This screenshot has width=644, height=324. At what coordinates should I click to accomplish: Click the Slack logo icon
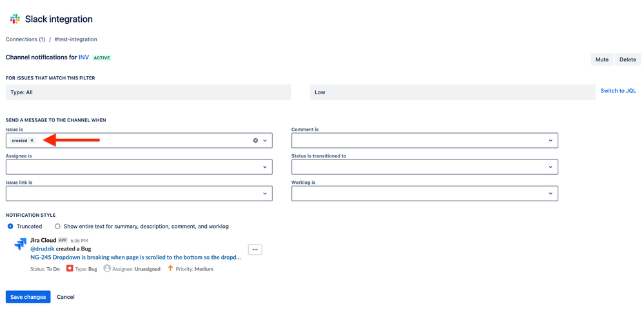(15, 19)
